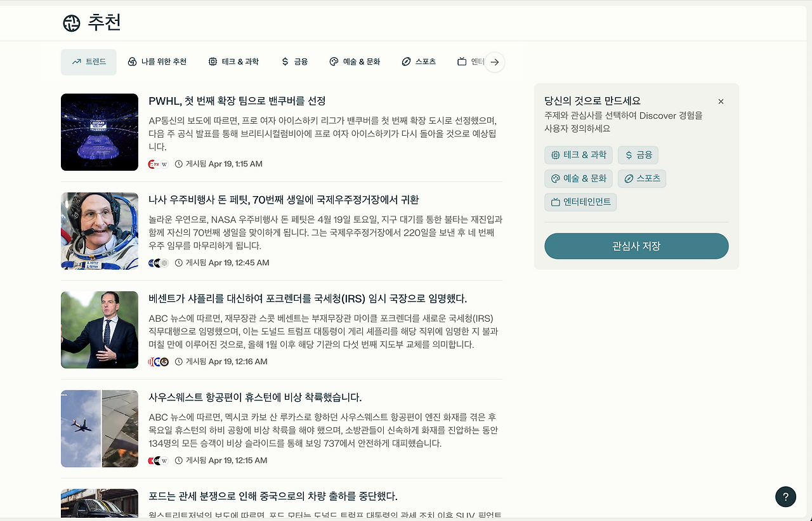The width and height of the screenshot is (812, 521).
Task: Click the 관심사 저장 button
Action: pos(636,246)
